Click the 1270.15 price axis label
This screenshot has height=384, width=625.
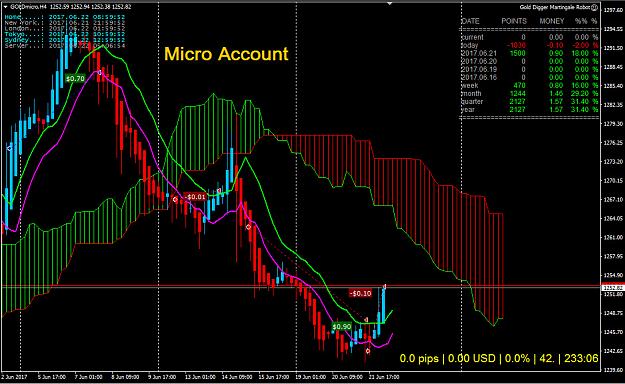pos(613,180)
